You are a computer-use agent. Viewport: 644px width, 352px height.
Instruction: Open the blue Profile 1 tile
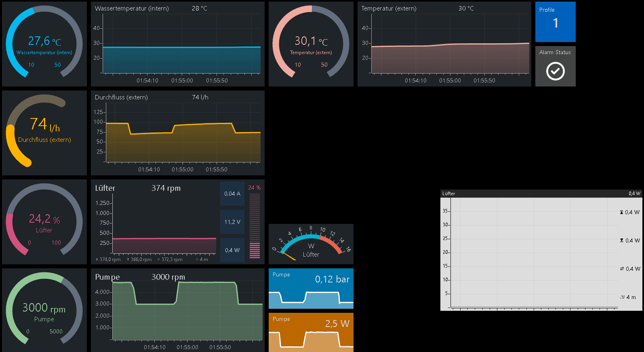(556, 22)
